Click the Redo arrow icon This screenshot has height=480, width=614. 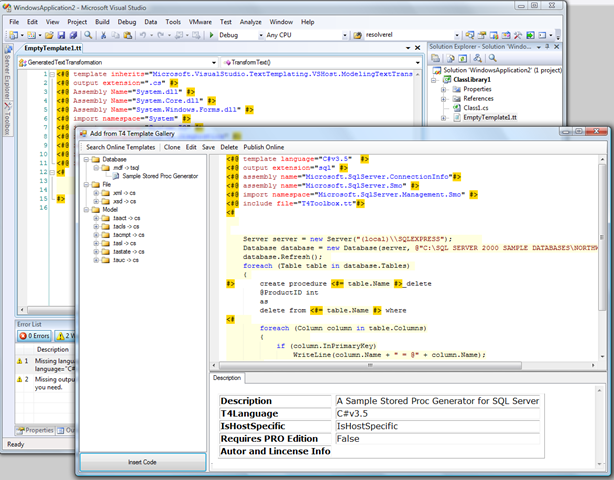point(161,35)
